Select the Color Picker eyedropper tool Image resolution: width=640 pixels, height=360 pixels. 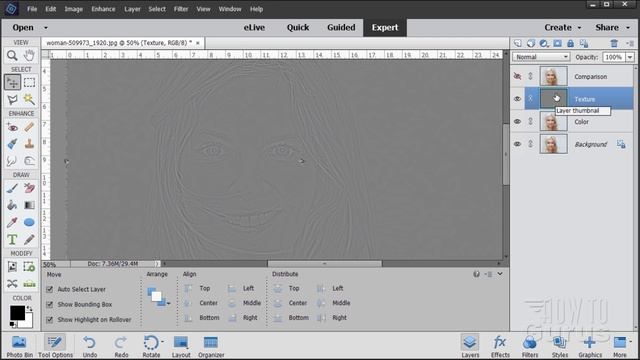(12, 222)
